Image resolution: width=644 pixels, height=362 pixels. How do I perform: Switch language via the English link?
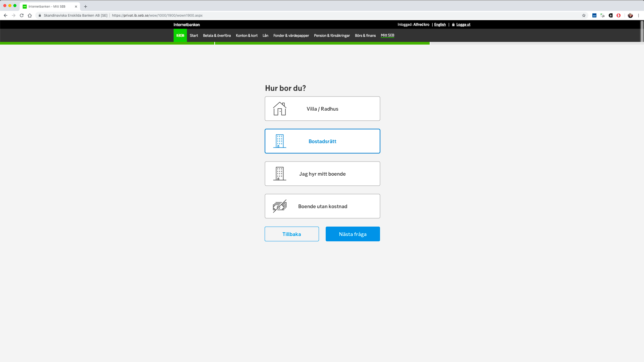tap(440, 24)
